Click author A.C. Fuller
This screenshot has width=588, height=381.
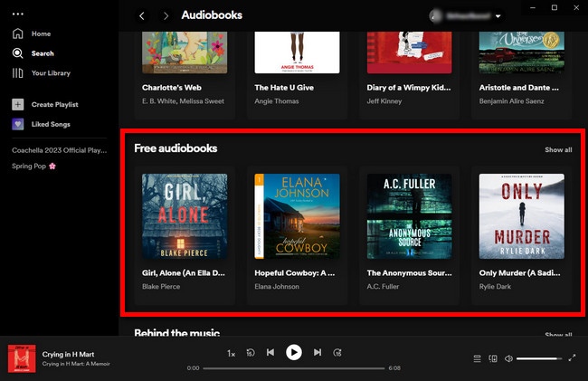pos(383,287)
